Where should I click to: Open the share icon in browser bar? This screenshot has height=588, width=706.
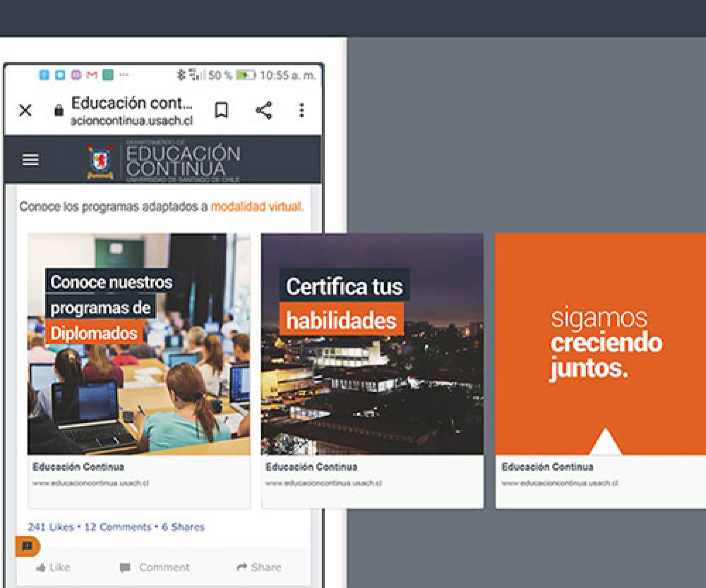point(264,111)
